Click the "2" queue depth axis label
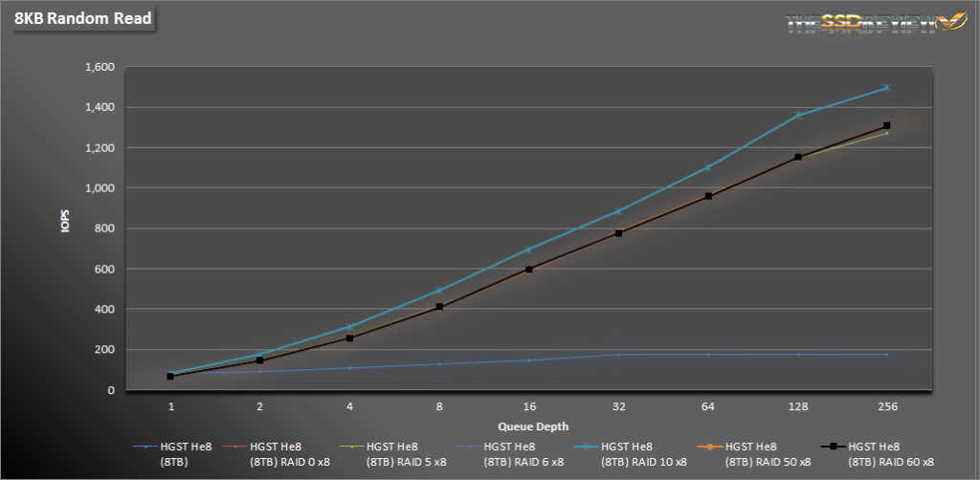 coord(259,406)
